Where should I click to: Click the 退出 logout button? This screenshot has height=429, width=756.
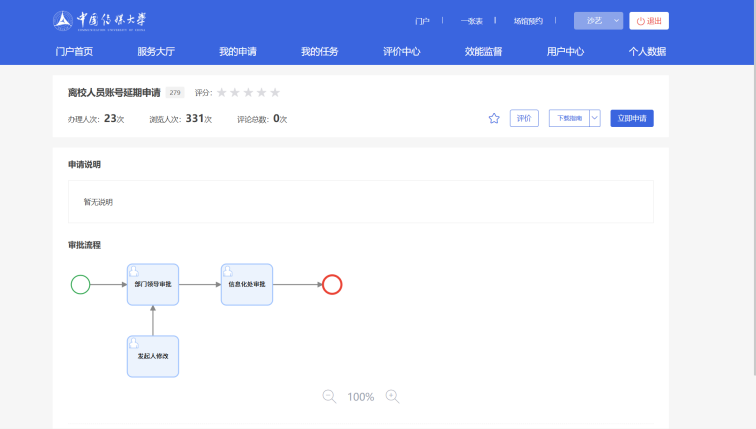coord(649,21)
